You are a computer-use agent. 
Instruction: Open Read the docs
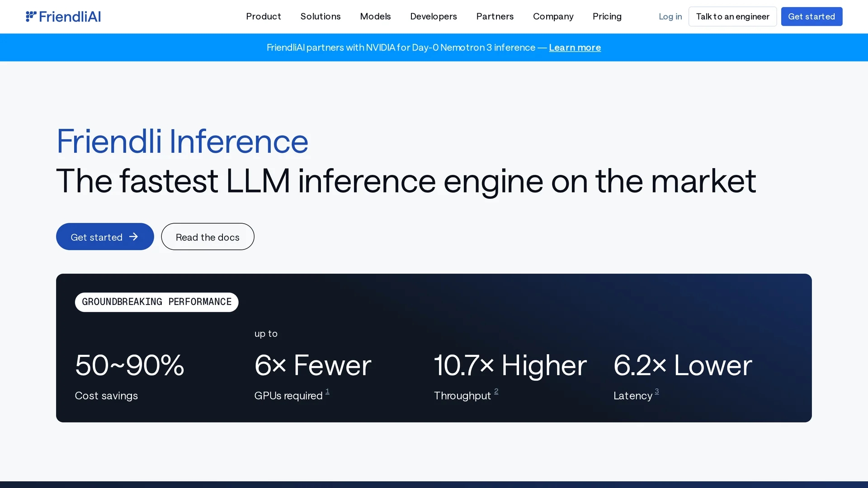pos(208,237)
